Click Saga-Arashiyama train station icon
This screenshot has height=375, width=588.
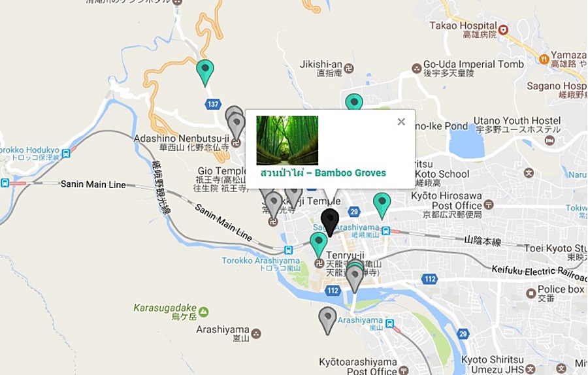tap(385, 231)
